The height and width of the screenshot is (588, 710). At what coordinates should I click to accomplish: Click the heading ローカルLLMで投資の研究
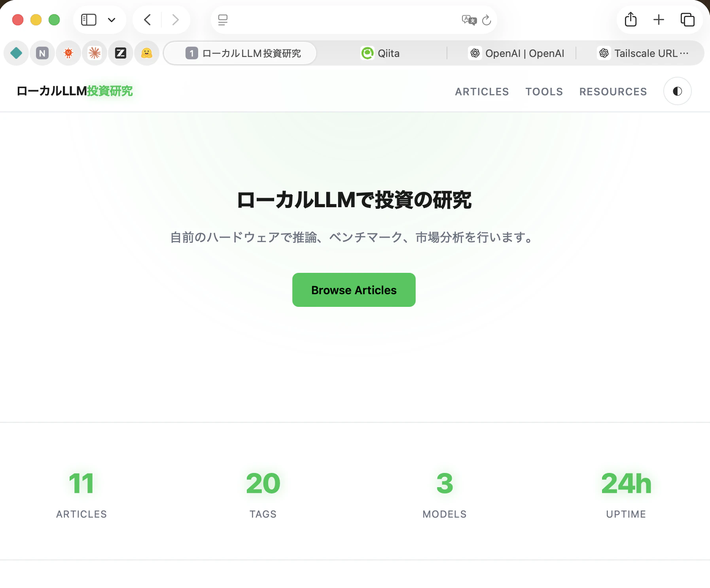[x=354, y=200]
